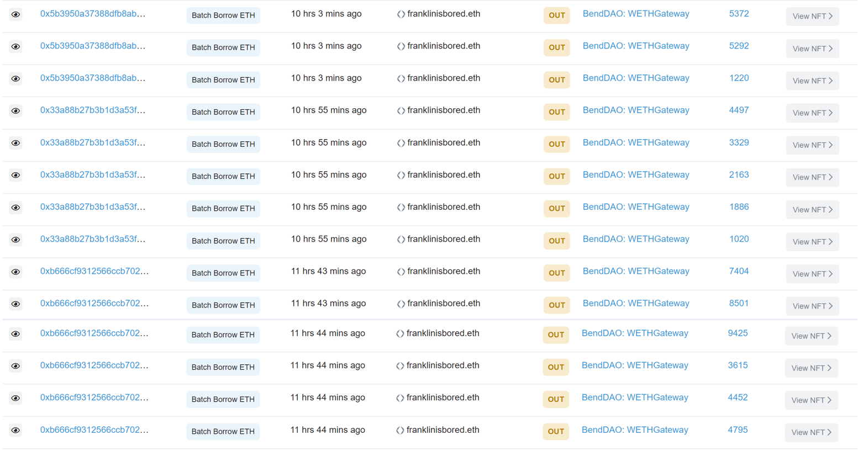Click View NFT button for token 9425
The height and width of the screenshot is (451, 868).
tap(811, 336)
